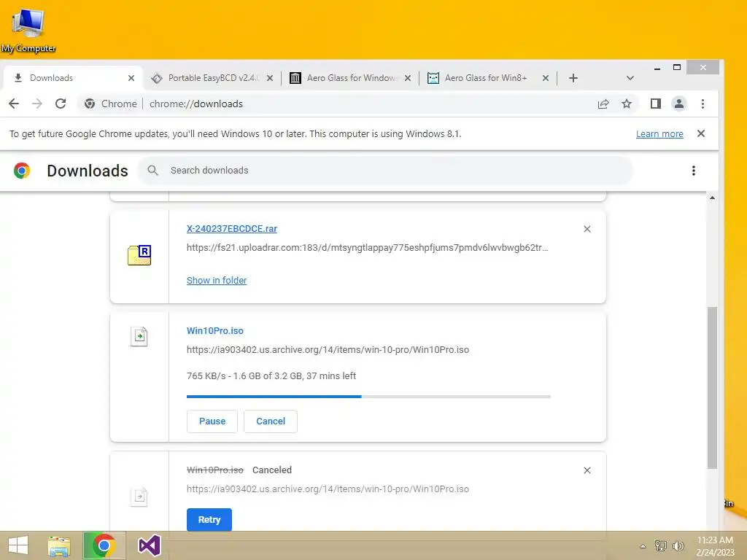Open Chrome side panel icon
The image size is (747, 560).
(656, 104)
